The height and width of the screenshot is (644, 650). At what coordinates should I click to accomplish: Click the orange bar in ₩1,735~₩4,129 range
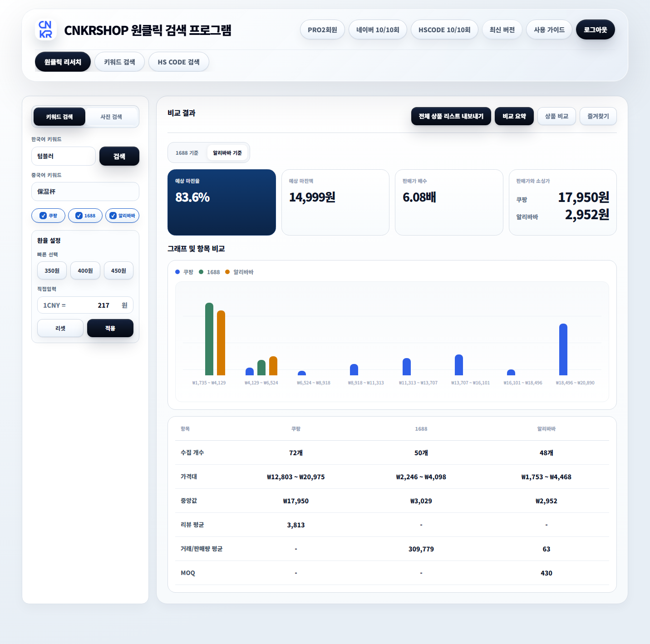point(221,343)
